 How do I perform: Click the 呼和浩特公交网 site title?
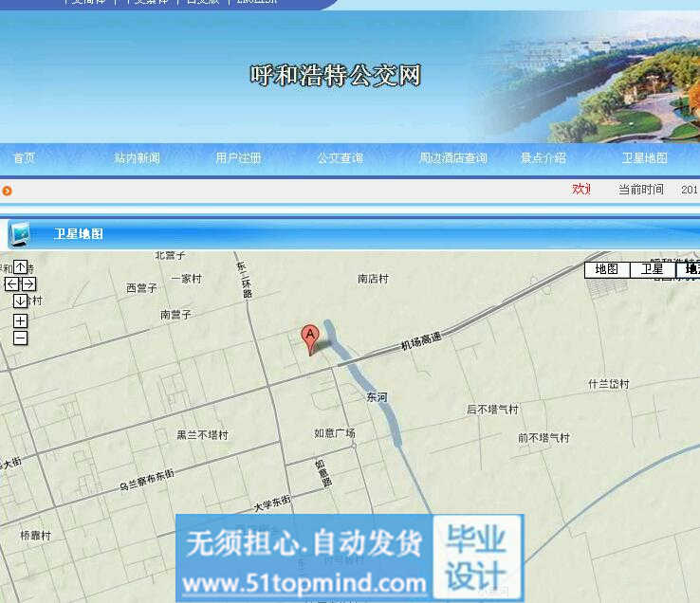point(335,75)
